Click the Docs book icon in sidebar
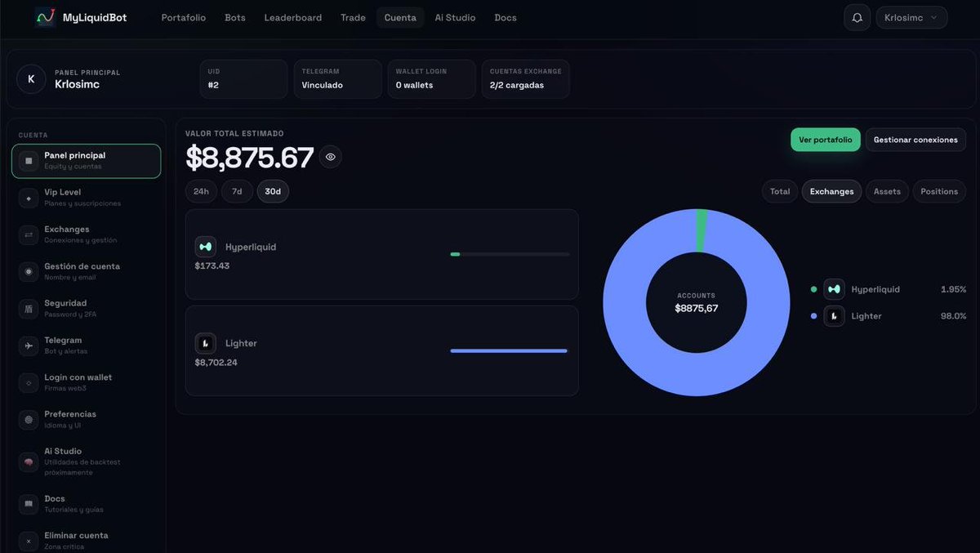 (29, 504)
